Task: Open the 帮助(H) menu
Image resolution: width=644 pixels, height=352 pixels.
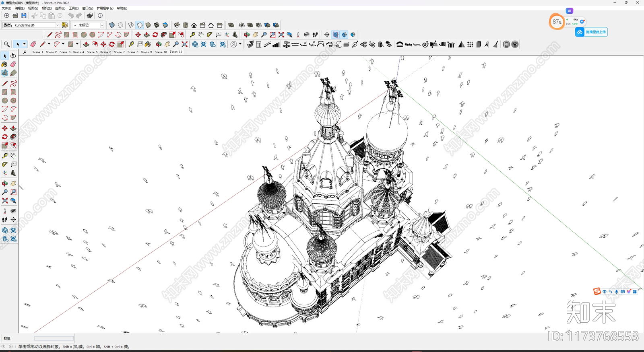Action: [122, 8]
